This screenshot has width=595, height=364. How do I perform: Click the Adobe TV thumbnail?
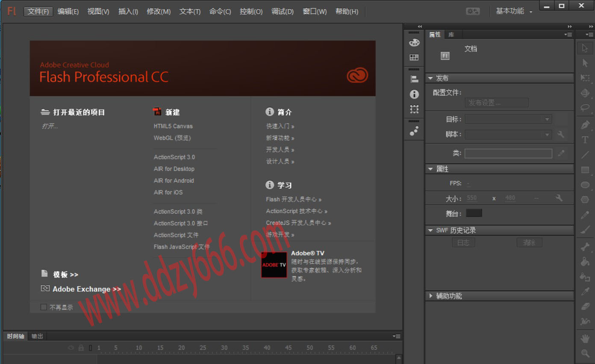[x=274, y=265]
